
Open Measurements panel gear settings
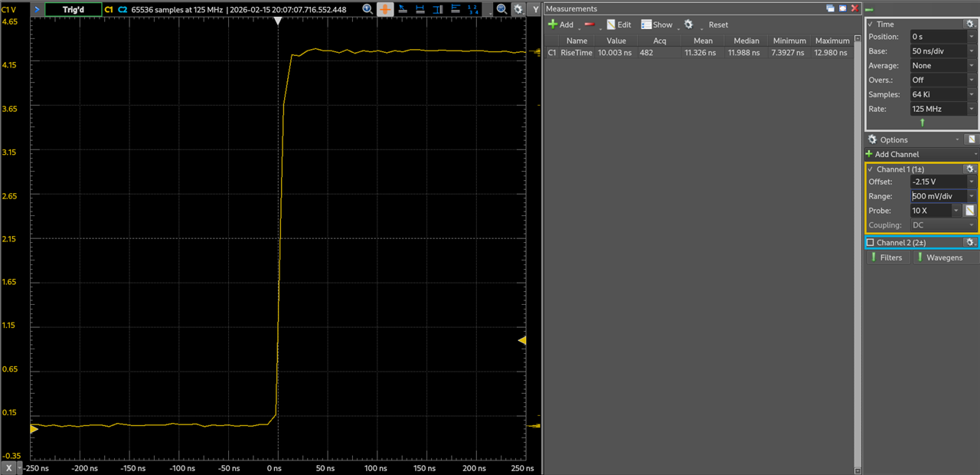[x=688, y=25]
